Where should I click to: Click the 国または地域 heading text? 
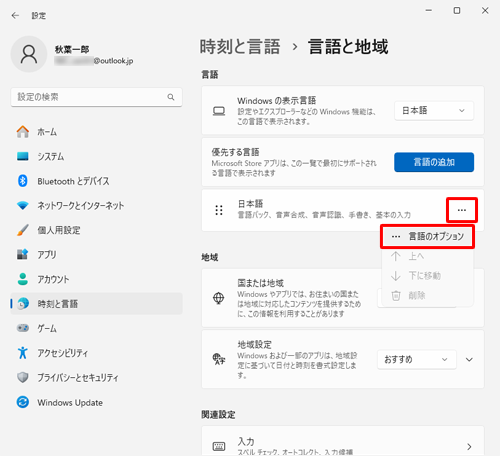(261, 283)
